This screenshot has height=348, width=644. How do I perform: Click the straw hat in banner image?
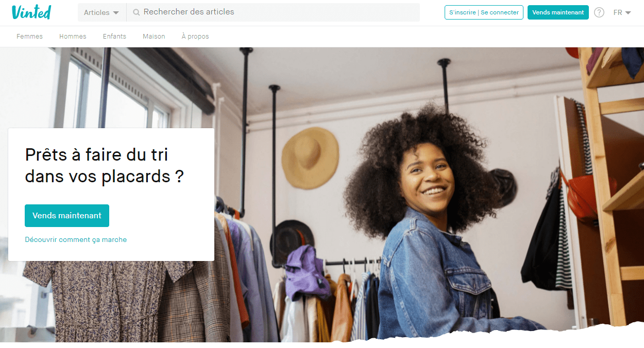pyautogui.click(x=310, y=158)
